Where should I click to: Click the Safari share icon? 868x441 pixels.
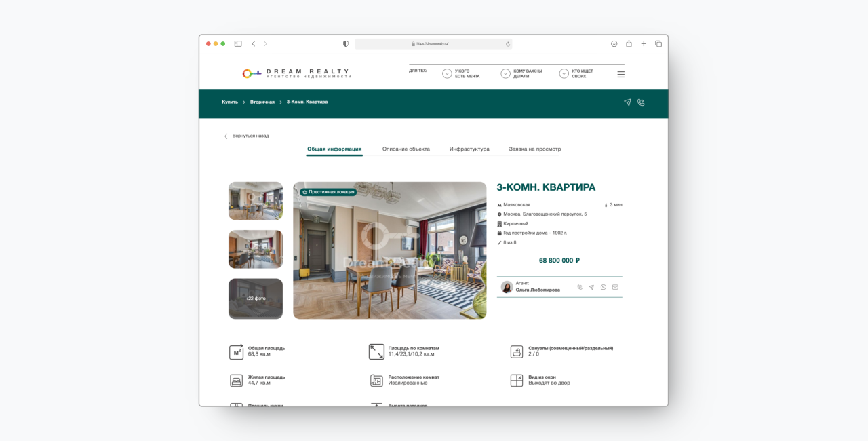629,43
